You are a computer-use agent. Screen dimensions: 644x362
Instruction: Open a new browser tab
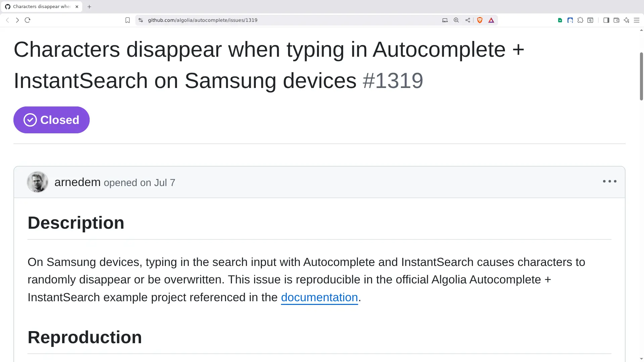(89, 6)
